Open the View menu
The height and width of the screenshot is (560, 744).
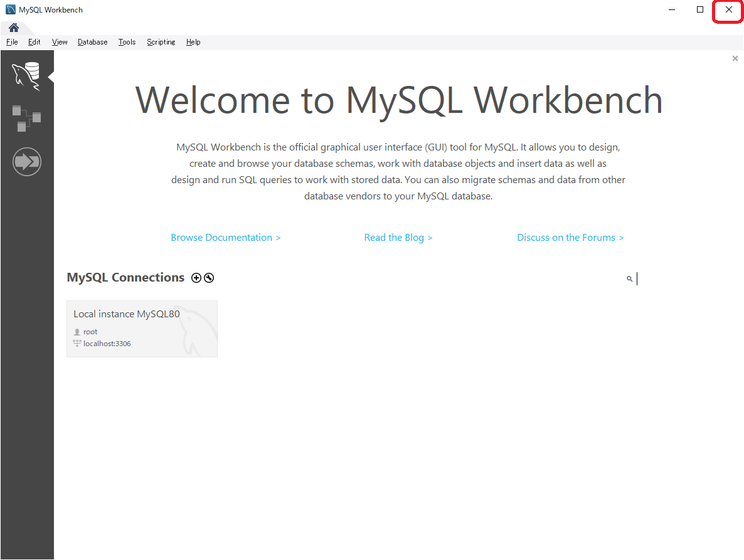tap(60, 42)
